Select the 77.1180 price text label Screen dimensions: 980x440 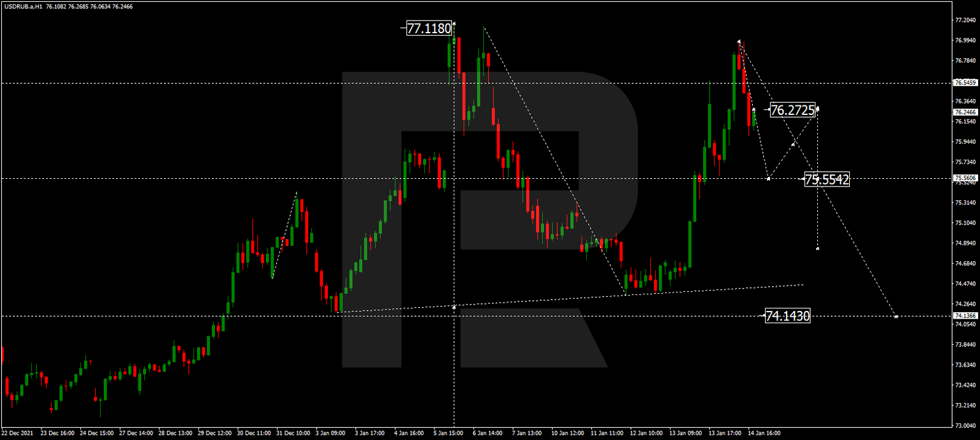tap(429, 28)
